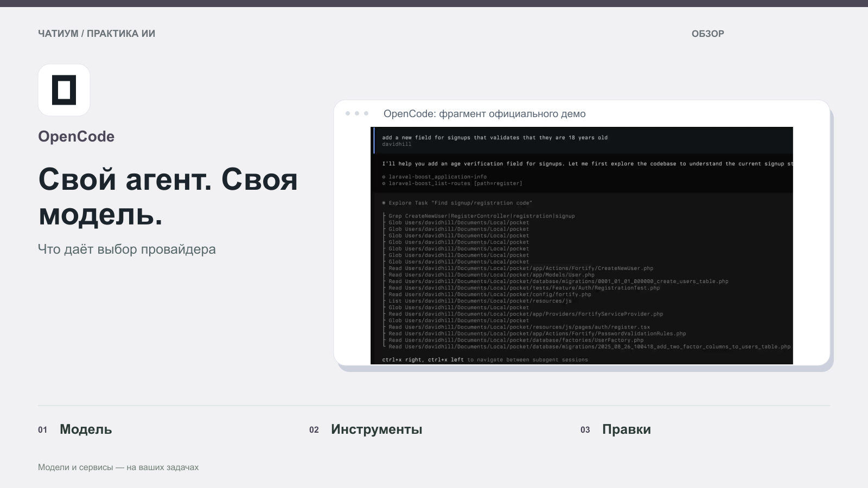The width and height of the screenshot is (868, 488).
Task: Click the 'ЧАТИУМ / ПРАКТИКА ИИ' header text
Action: point(97,34)
